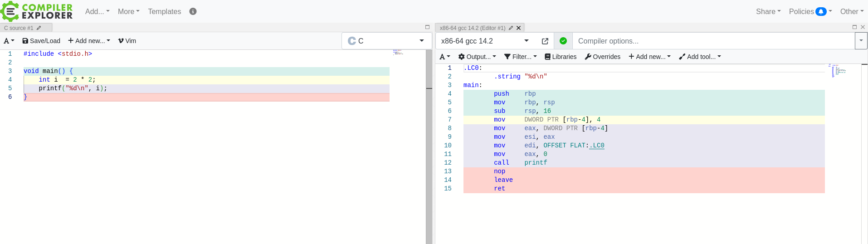This screenshot has height=244, width=868.
Task: Open the Filter options dropdown
Action: tap(521, 57)
